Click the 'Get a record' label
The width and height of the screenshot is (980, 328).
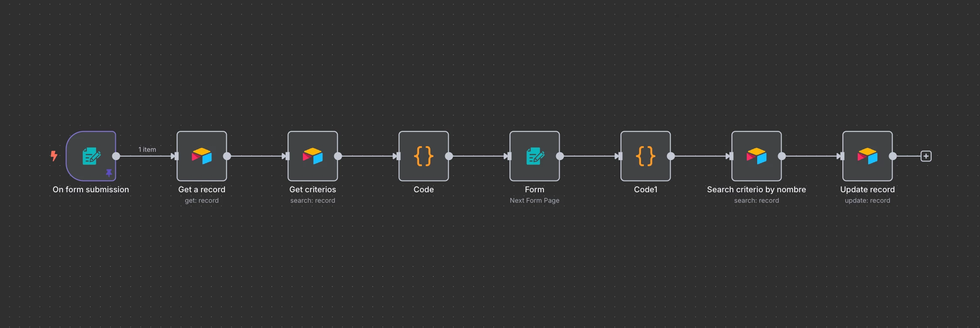point(202,190)
